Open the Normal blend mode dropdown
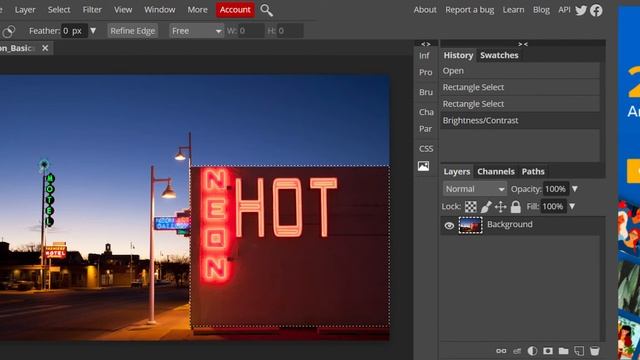Viewport: 640px width, 360px height. (x=475, y=189)
